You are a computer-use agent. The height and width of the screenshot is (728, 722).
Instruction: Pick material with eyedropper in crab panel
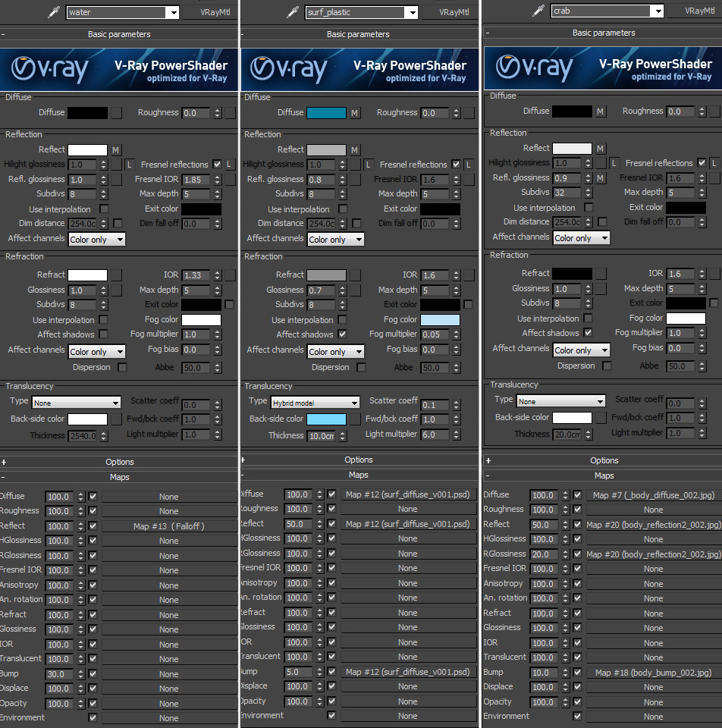tap(538, 11)
